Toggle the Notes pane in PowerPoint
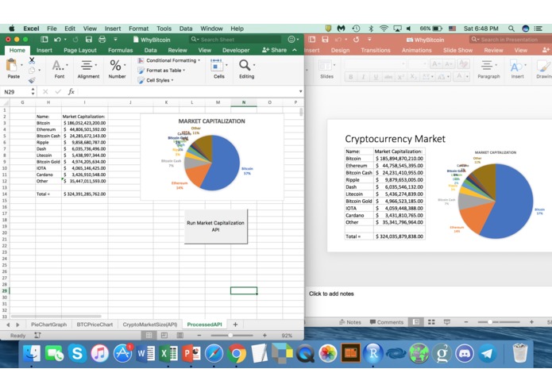Viewport: 552px width, 392px height. pos(350,322)
